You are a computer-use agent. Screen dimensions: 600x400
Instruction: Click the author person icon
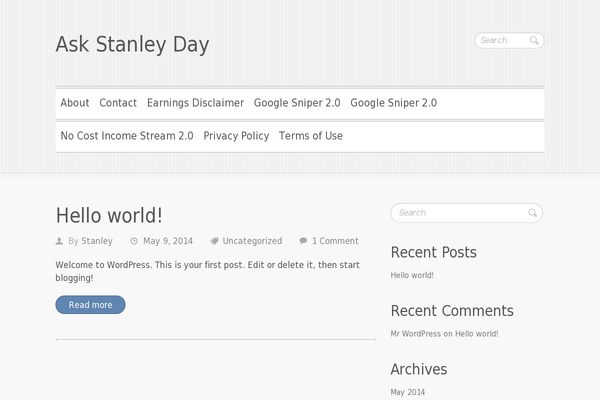click(59, 241)
